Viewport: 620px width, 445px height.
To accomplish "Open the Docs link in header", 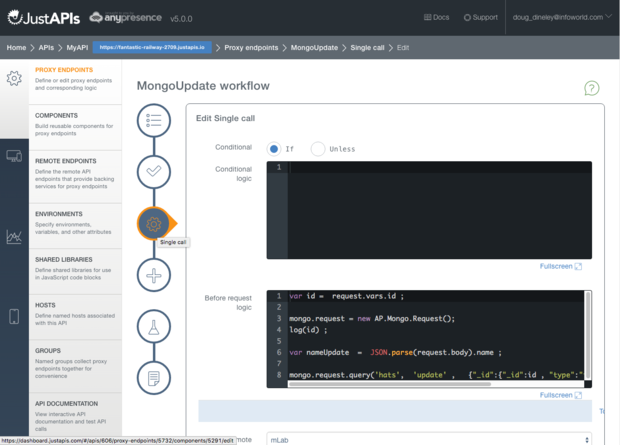I will tap(437, 17).
